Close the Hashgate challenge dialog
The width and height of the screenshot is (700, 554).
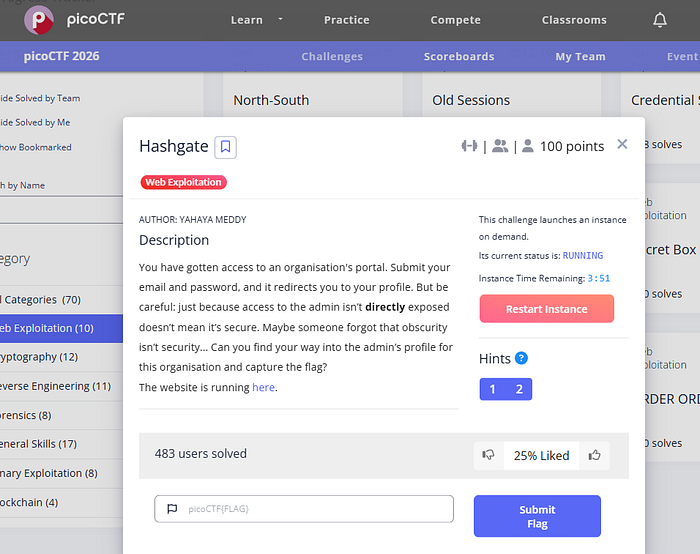coord(622,144)
